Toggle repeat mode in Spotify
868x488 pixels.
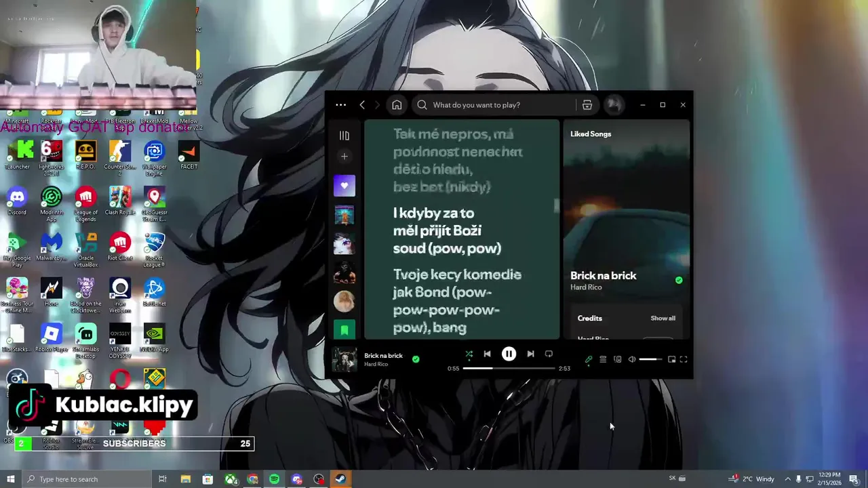pyautogui.click(x=549, y=354)
